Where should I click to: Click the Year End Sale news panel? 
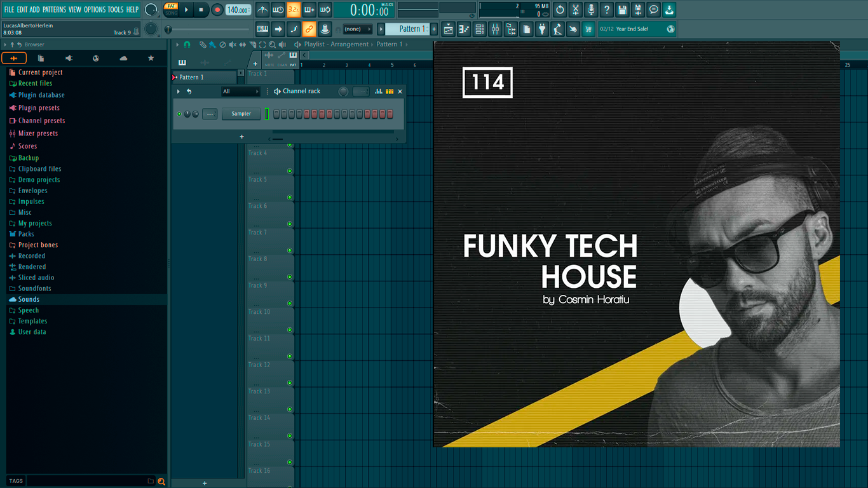637,29
